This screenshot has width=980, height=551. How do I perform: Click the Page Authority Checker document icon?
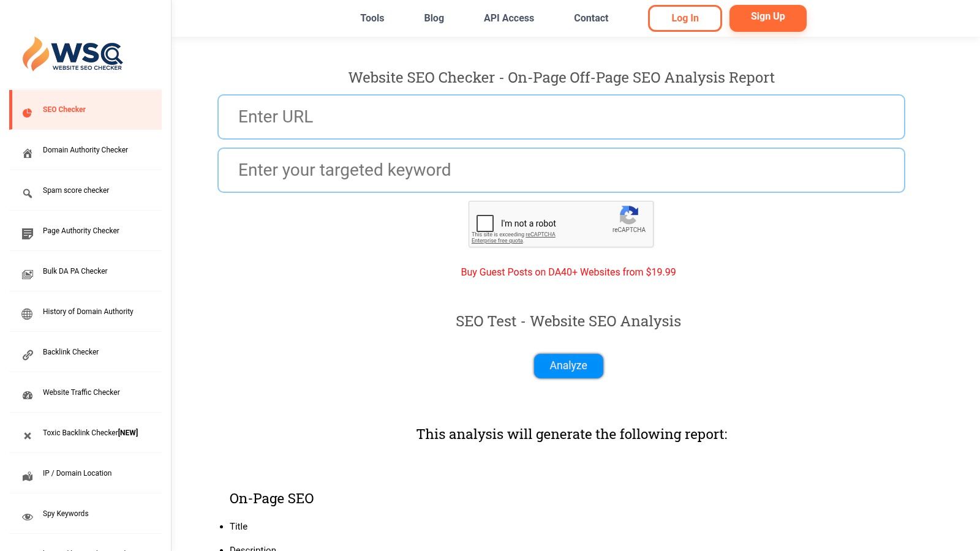tap(28, 234)
